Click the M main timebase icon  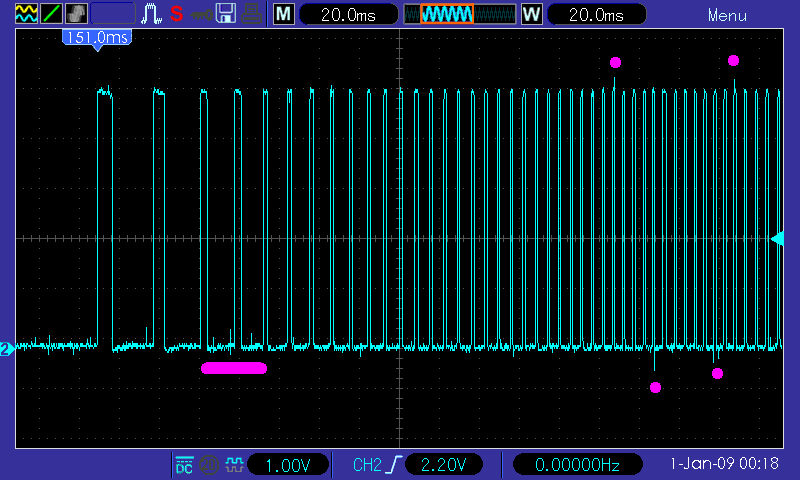[284, 14]
